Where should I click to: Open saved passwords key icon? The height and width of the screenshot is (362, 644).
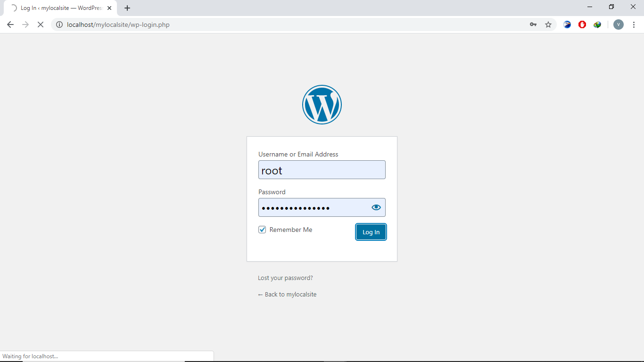(x=533, y=25)
